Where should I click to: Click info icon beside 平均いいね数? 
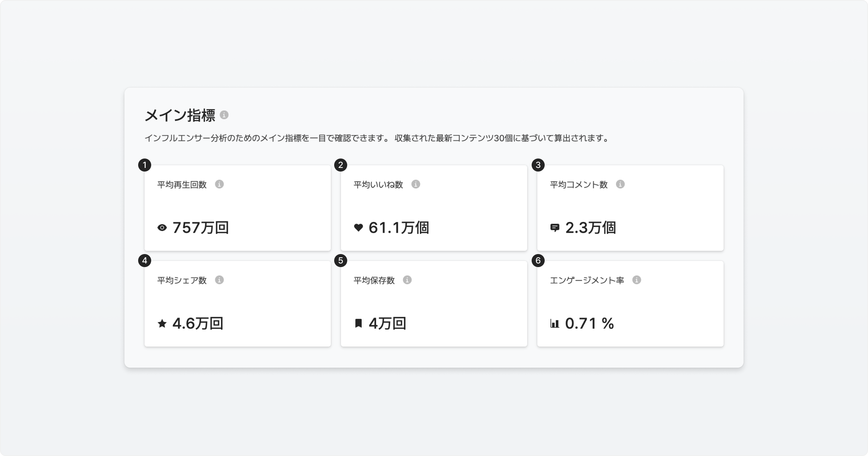pyautogui.click(x=416, y=184)
